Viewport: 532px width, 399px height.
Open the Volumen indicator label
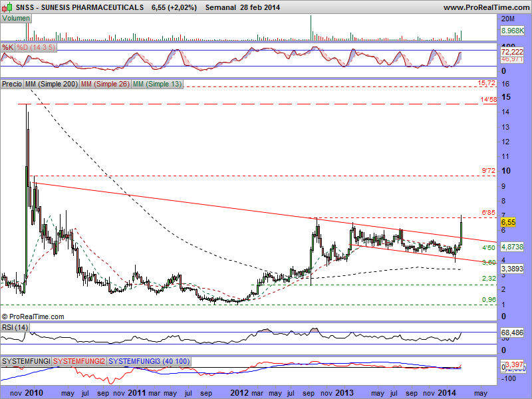pos(16,19)
